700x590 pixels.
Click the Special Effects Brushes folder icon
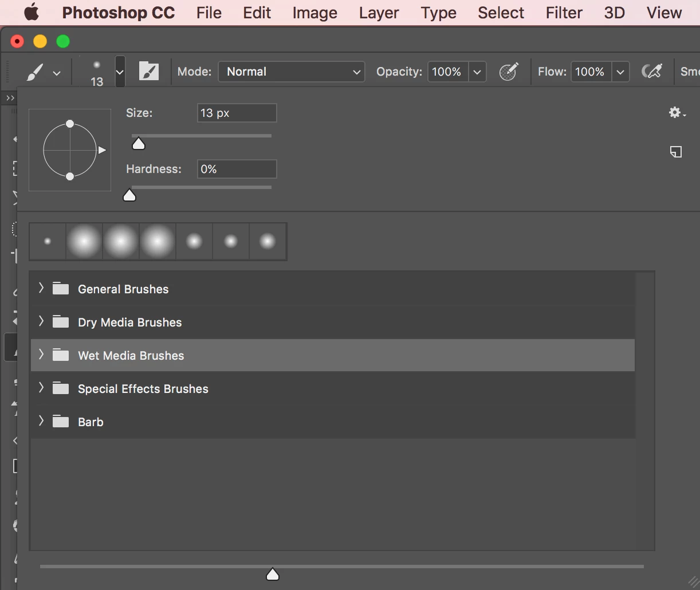point(61,388)
